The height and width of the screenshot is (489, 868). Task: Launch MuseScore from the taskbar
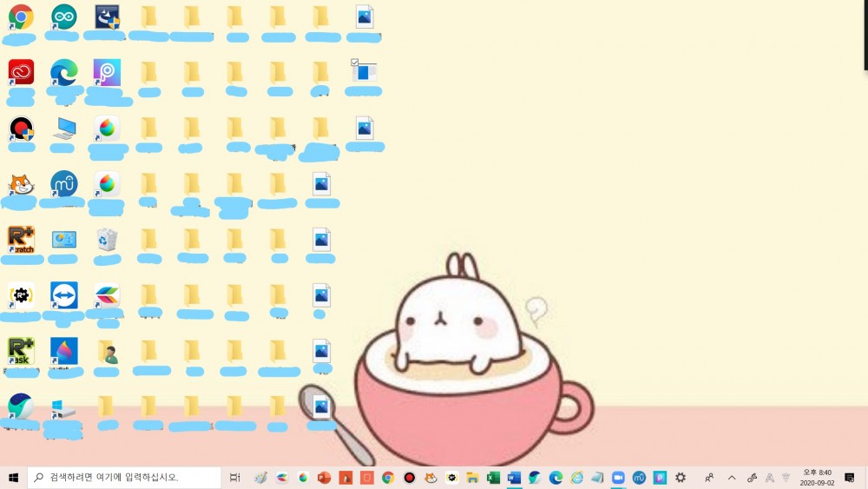639,478
